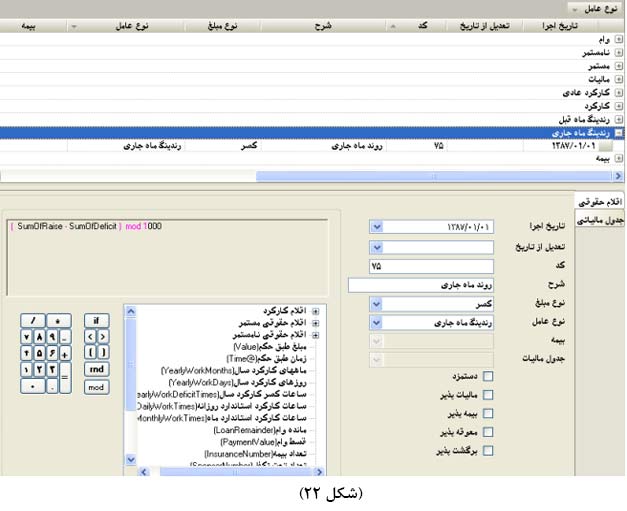Click the شرح field containing روند ماه جاری
627x511 pixels.
pyautogui.click(x=421, y=285)
